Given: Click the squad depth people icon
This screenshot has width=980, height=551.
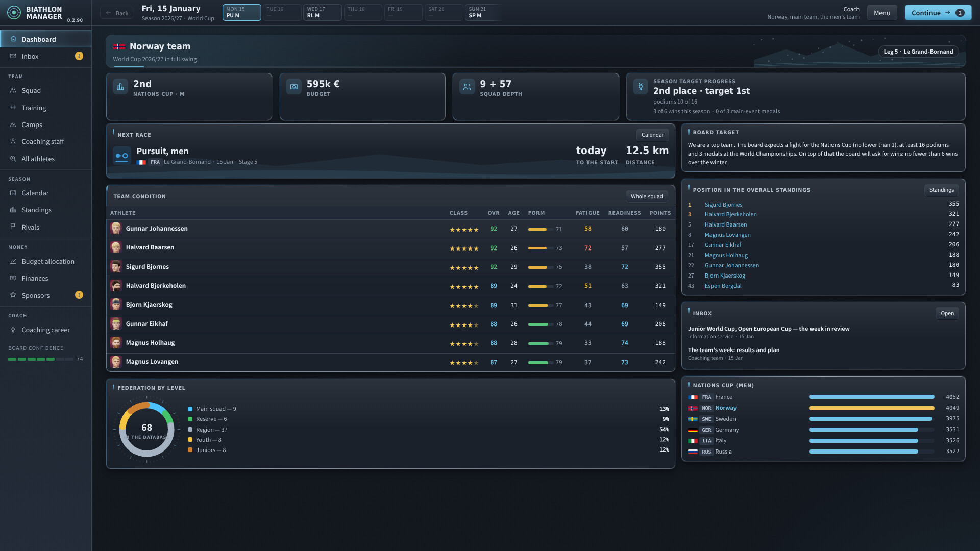Looking at the screenshot, I should point(467,87).
